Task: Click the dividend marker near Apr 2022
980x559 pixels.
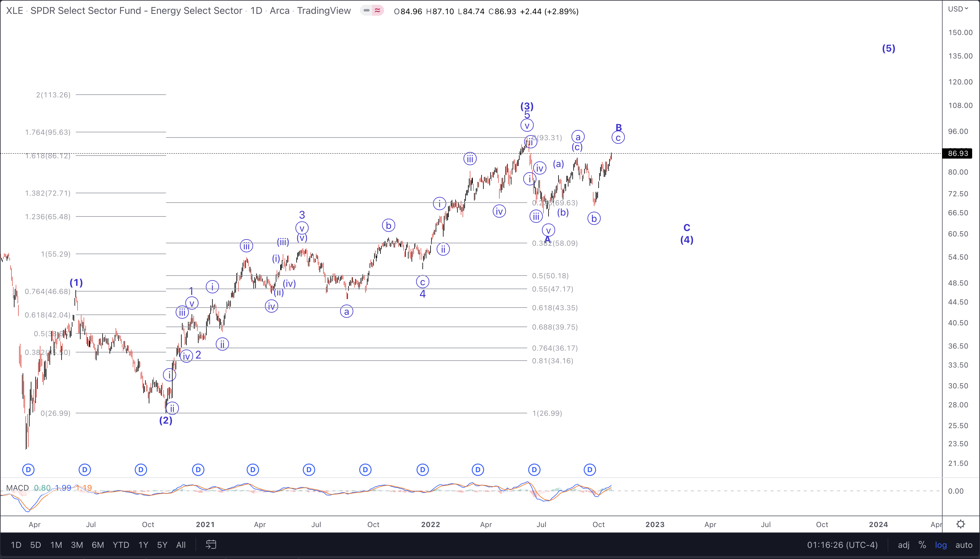Action: pyautogui.click(x=478, y=469)
